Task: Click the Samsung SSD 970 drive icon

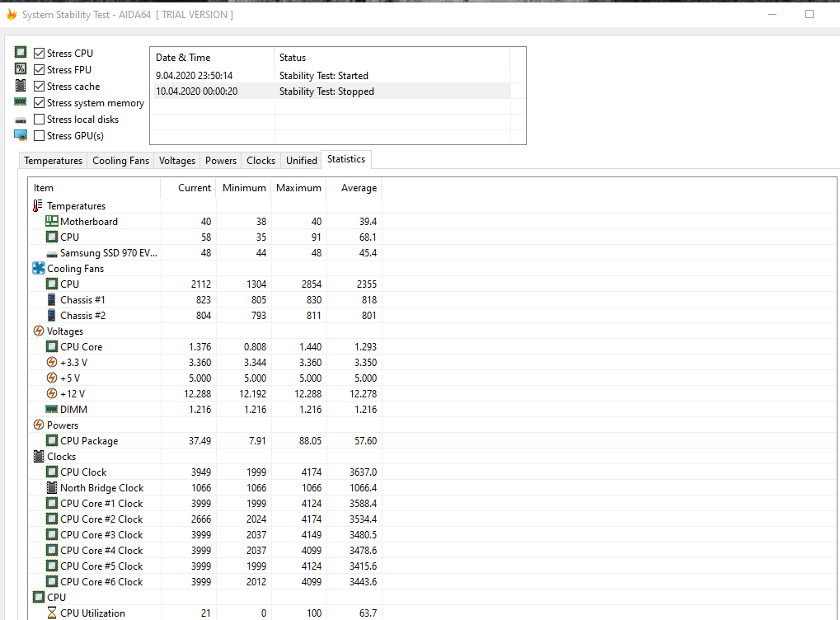Action: click(51, 254)
